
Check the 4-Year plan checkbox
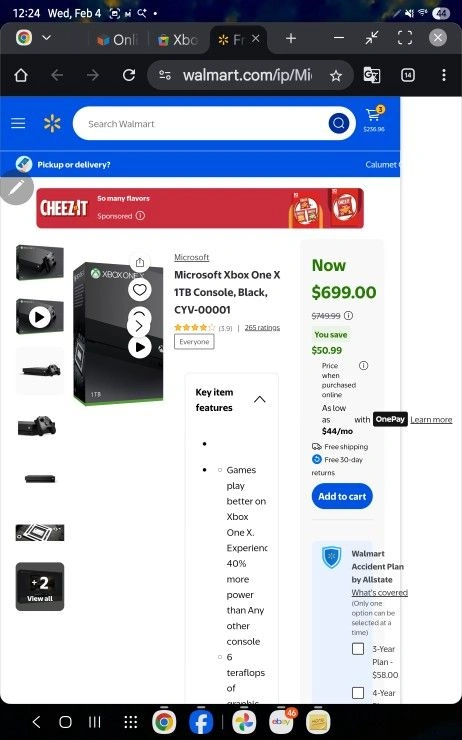358,692
